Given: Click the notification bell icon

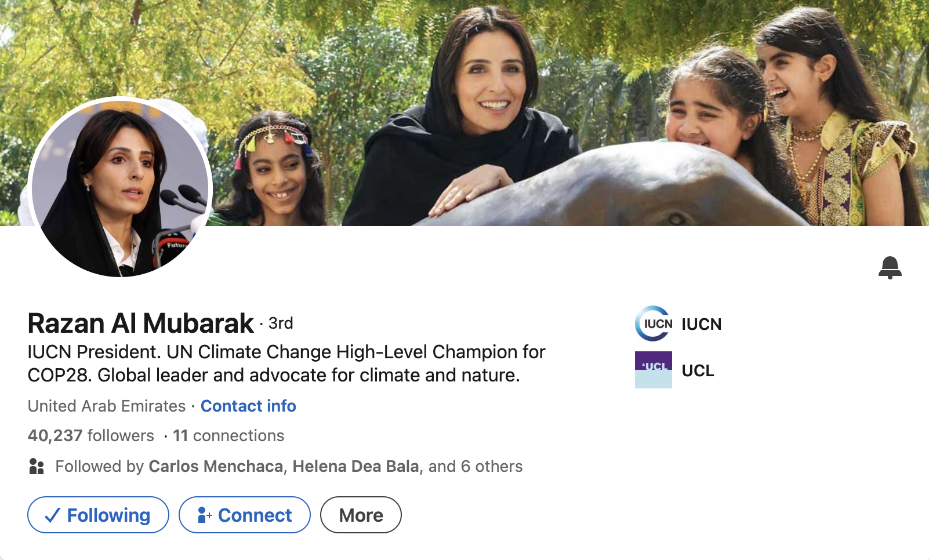Looking at the screenshot, I should 890,267.
